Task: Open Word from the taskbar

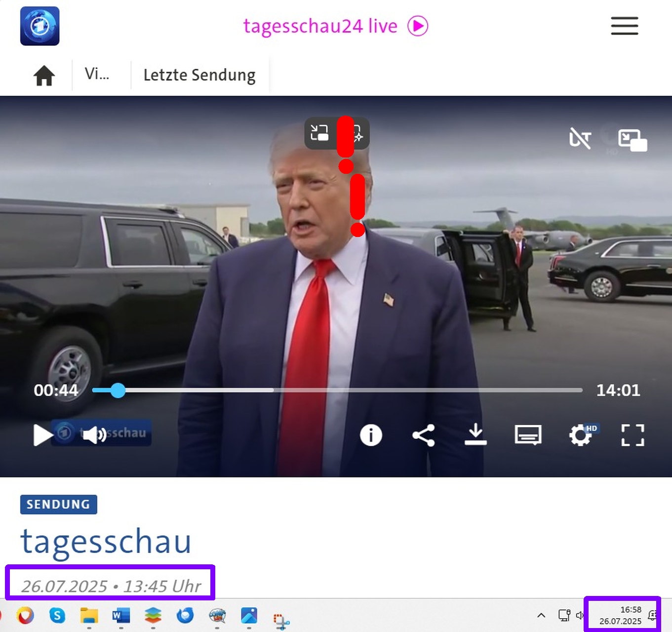Action: (121, 616)
